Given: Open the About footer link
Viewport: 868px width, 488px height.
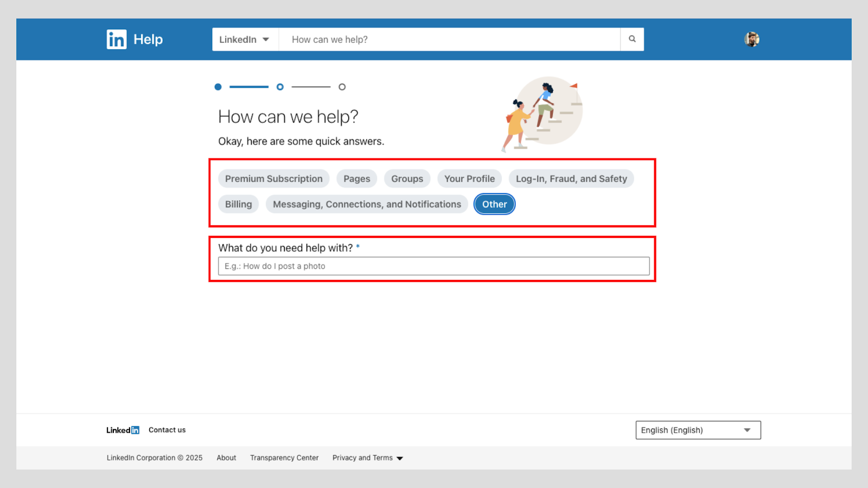Looking at the screenshot, I should 226,458.
